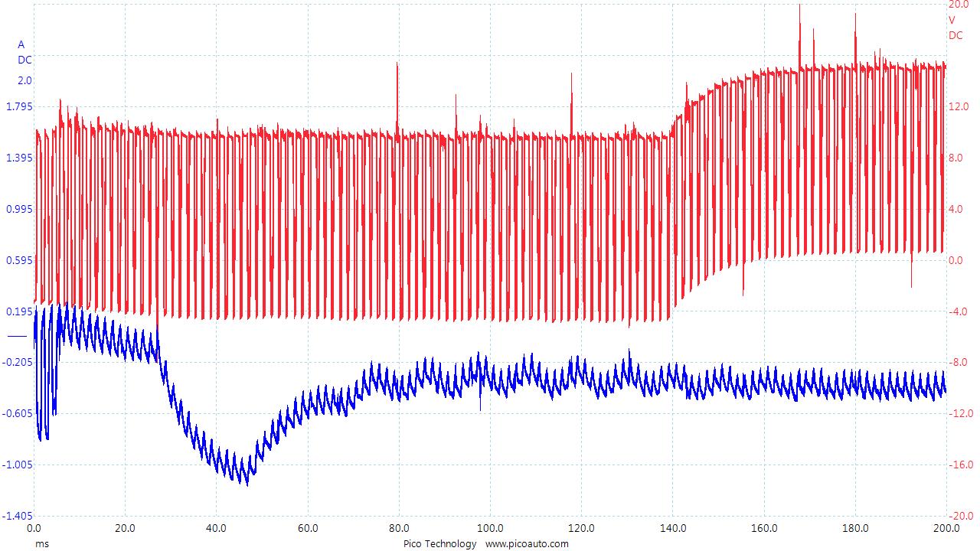
Task: Select the 140.0 time axis value
Action: [x=672, y=528]
